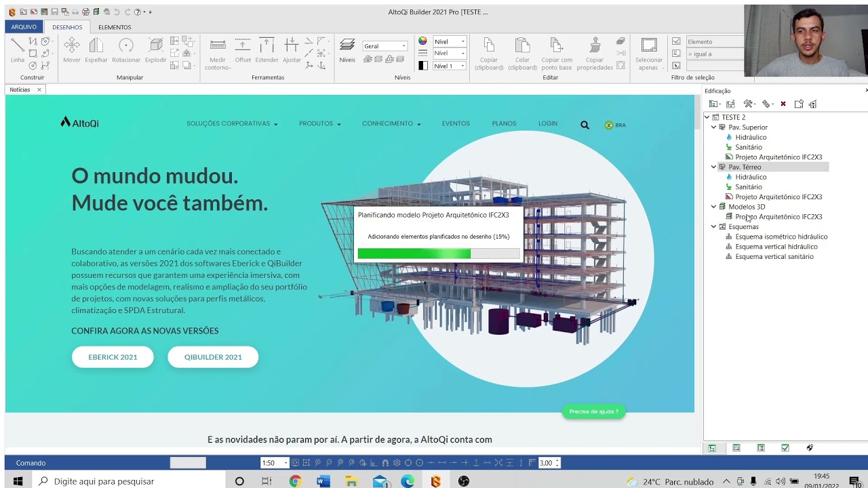The image size is (868, 488).
Task: Select Copiar com ponto base
Action: tap(557, 54)
